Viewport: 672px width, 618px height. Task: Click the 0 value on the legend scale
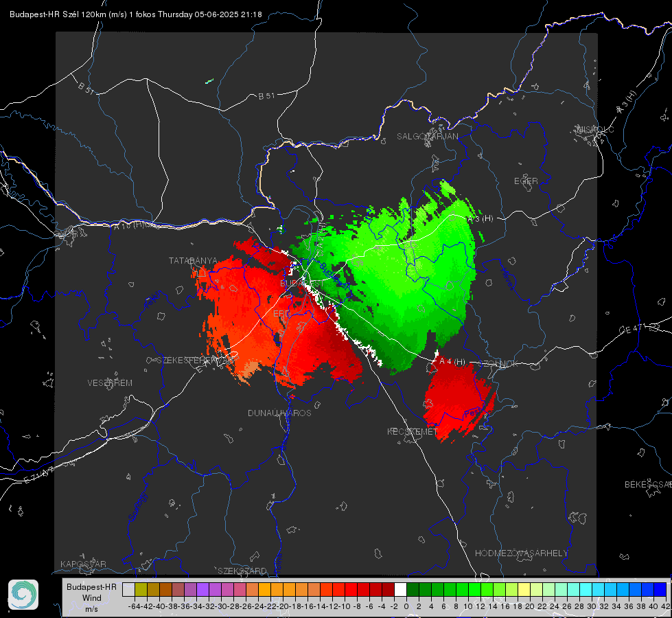click(x=406, y=606)
